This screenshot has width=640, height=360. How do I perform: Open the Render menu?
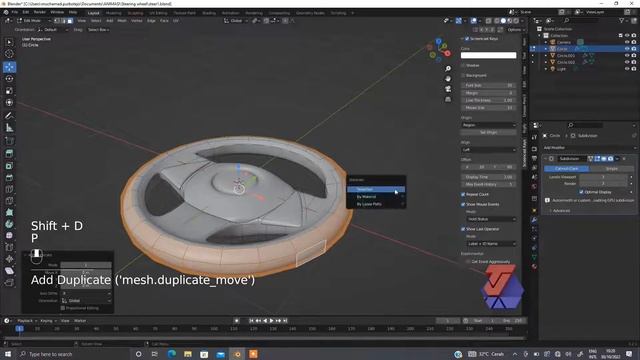coord(40,12)
